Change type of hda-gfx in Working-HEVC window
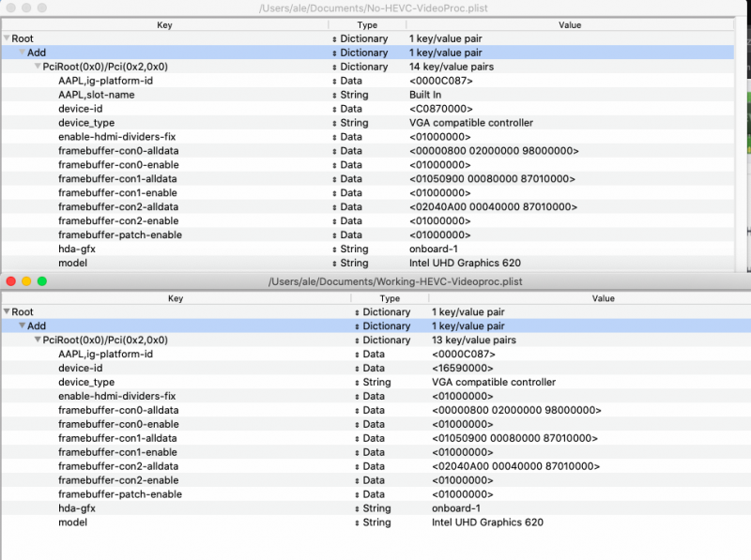This screenshot has width=751, height=560. pyautogui.click(x=357, y=508)
